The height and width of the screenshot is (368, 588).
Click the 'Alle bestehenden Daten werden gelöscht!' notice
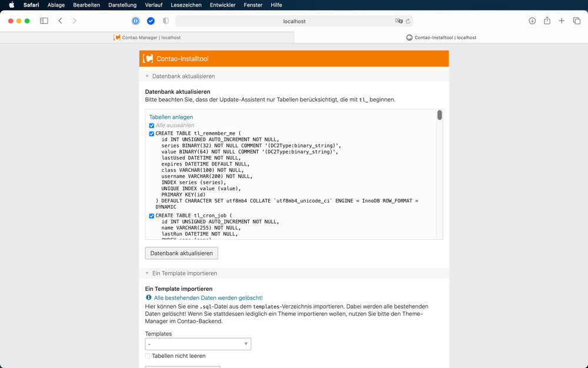tap(208, 298)
